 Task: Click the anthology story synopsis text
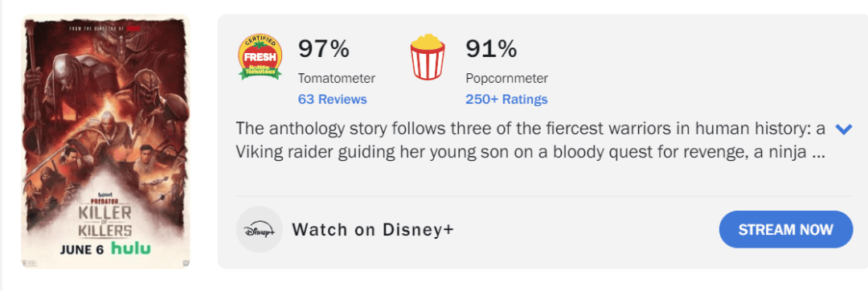531,141
